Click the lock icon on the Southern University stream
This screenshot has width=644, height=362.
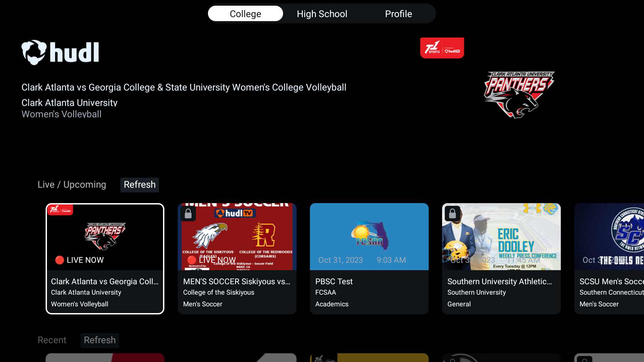pos(452,214)
